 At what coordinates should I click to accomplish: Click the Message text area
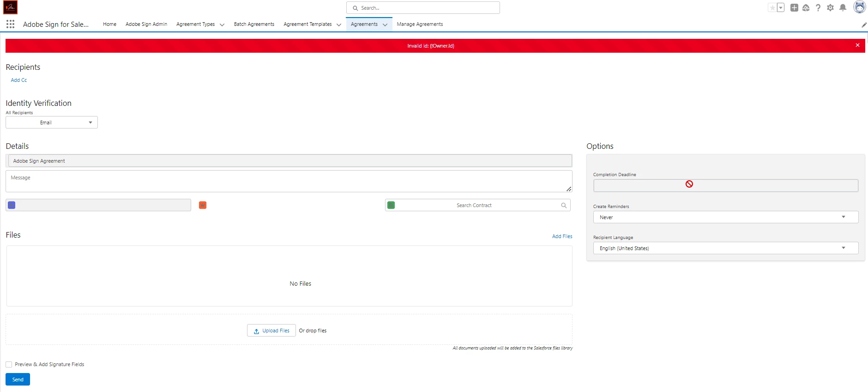(x=289, y=181)
